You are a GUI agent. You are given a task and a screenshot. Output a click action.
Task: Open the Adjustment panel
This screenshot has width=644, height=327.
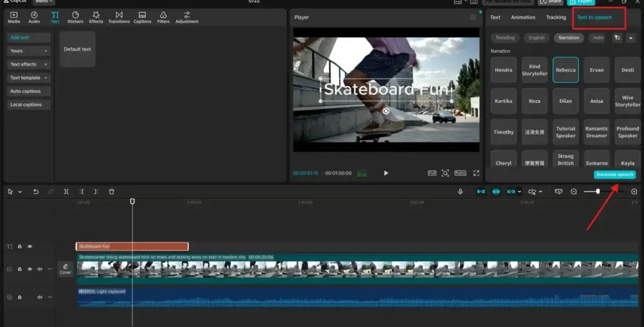click(x=187, y=17)
